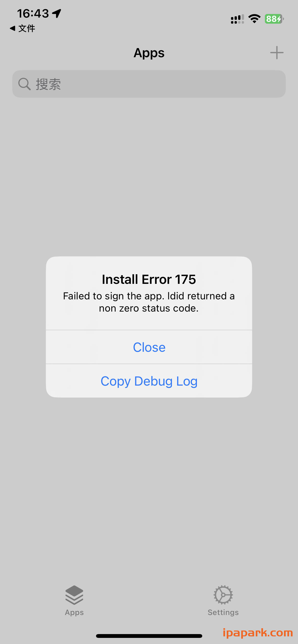298x644 pixels.
Task: Tap the Wi-Fi status icon
Action: [254, 19]
